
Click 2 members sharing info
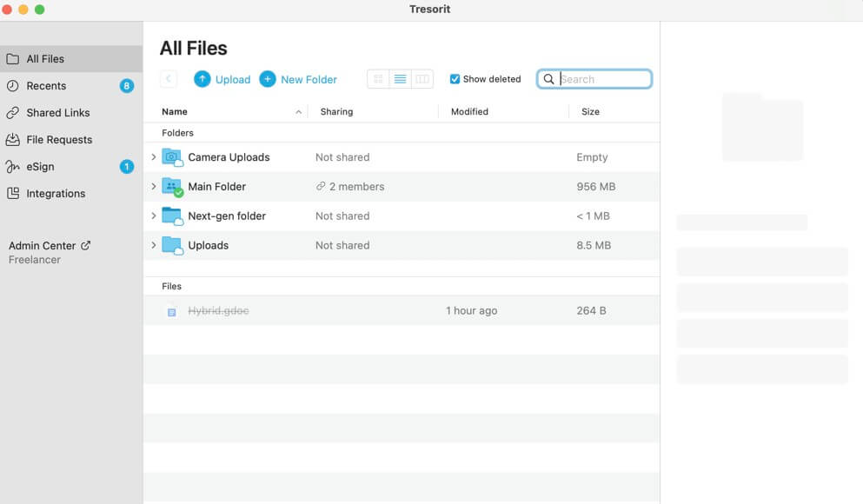356,187
